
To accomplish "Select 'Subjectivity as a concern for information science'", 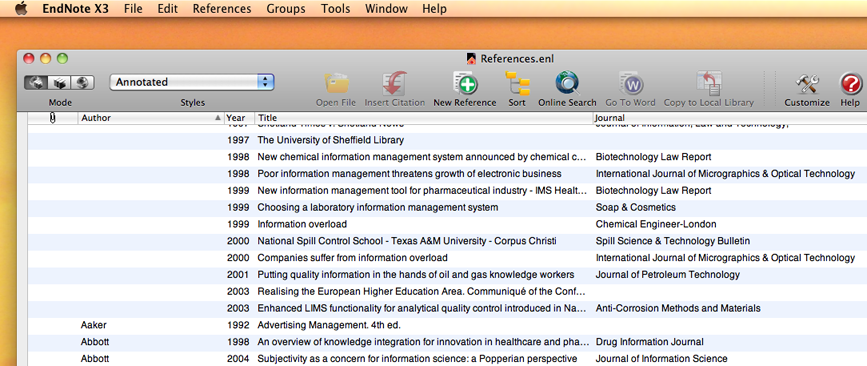I will (x=447, y=358).
